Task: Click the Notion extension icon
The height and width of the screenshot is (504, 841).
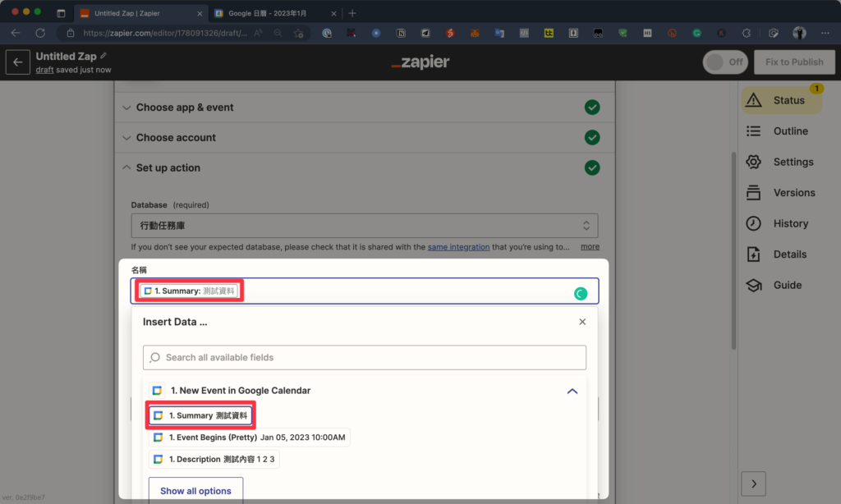Action: pyautogui.click(x=401, y=33)
